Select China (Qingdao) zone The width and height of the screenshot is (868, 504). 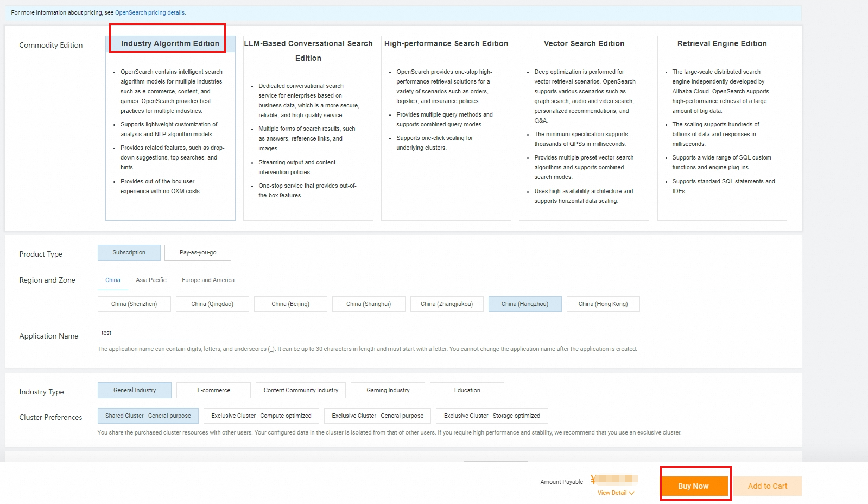point(212,304)
